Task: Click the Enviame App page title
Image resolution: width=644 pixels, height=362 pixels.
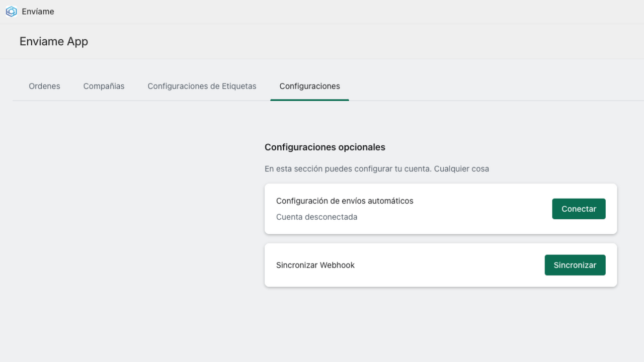Action: click(x=54, y=41)
